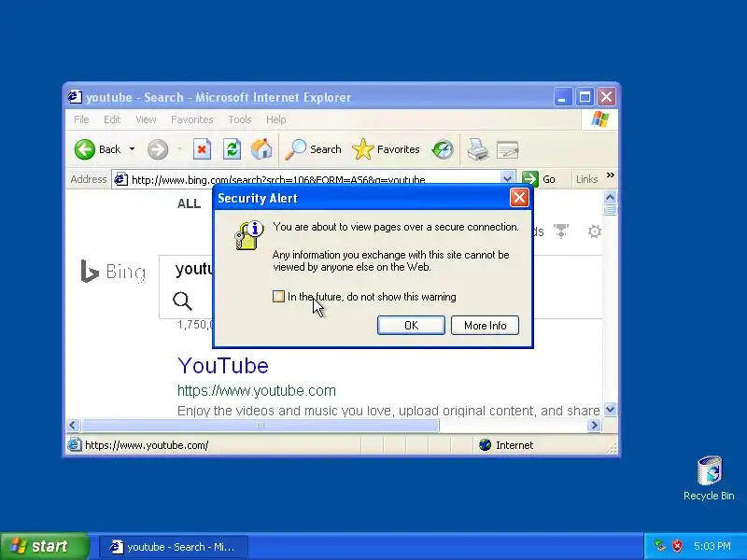This screenshot has height=560, width=747.
Task: Go to the Home page icon
Action: point(261,149)
